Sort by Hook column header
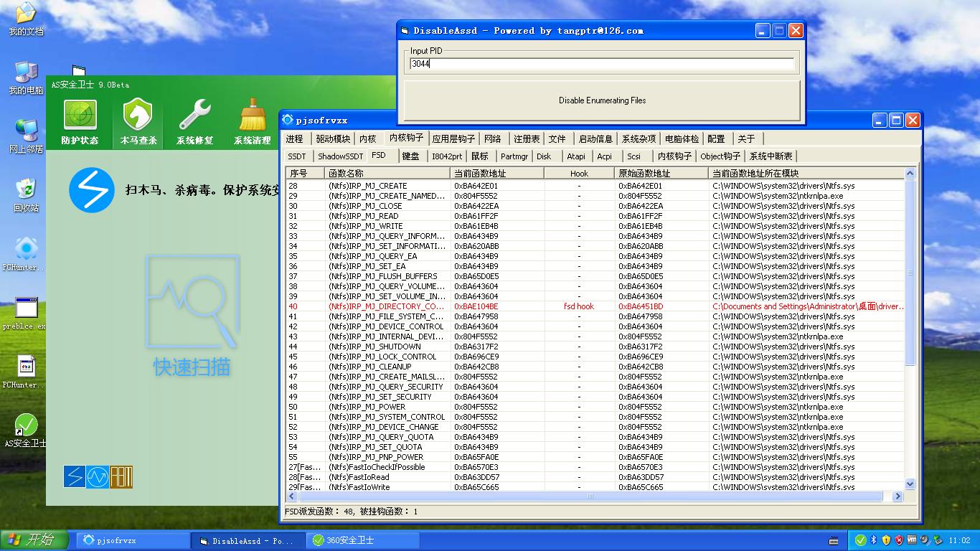Screen dimensions: 980x551 coord(579,173)
